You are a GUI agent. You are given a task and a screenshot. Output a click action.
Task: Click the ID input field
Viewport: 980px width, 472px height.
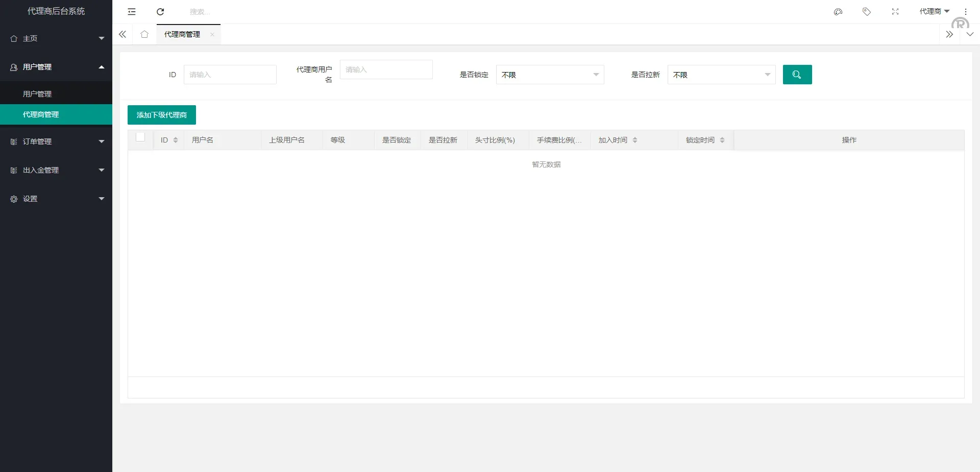pyautogui.click(x=230, y=75)
